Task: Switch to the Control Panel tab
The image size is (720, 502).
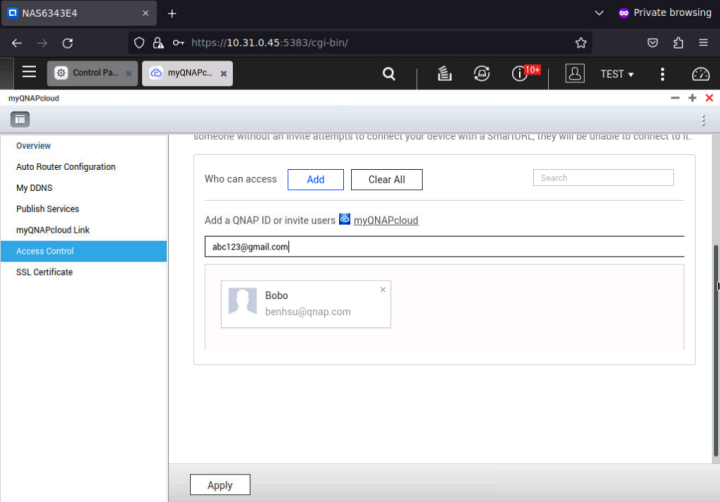Action: [x=90, y=74]
